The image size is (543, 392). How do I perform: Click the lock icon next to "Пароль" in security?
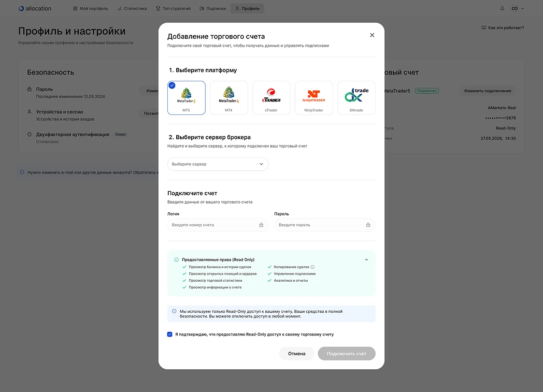[x=30, y=89]
